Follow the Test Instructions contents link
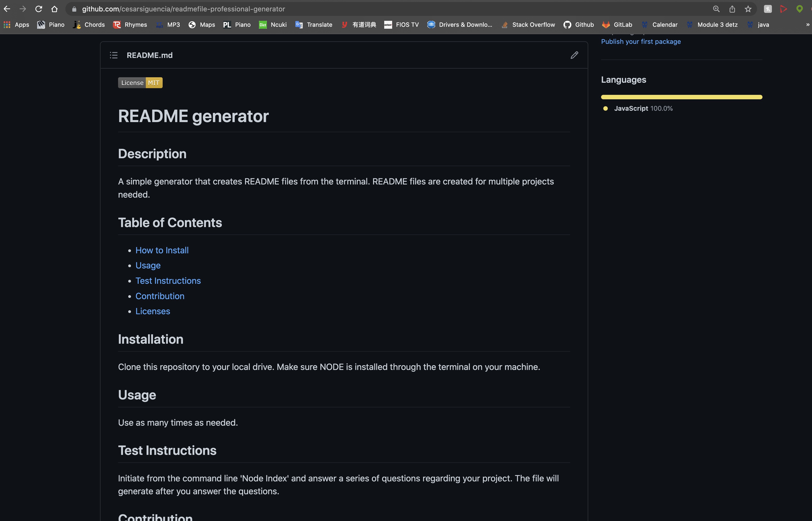This screenshot has height=521, width=812. 168,281
